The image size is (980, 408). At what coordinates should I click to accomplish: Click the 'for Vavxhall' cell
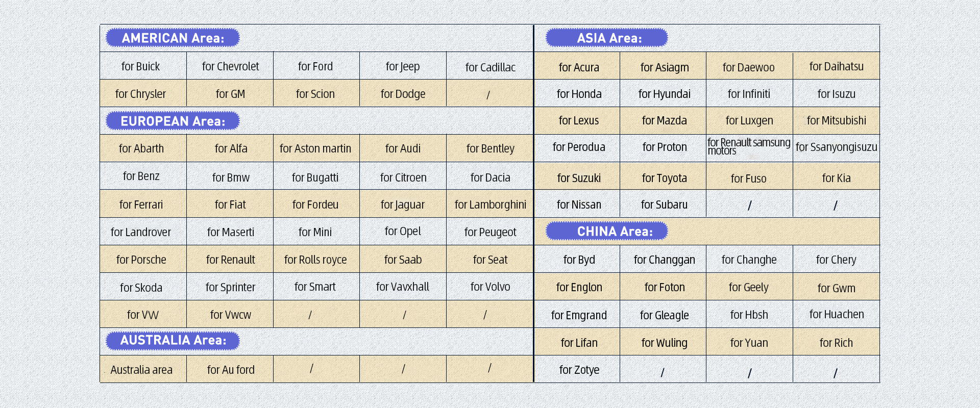[x=403, y=287]
